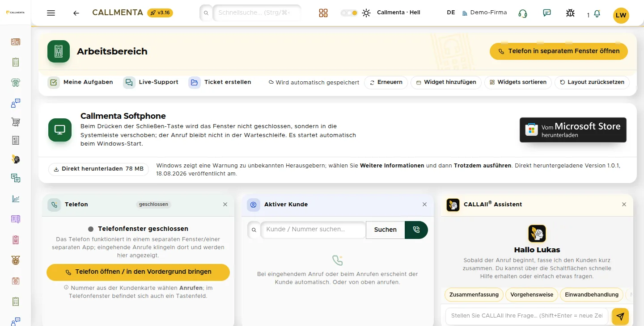
Task: Select Ticket erstellen
Action: 220,82
